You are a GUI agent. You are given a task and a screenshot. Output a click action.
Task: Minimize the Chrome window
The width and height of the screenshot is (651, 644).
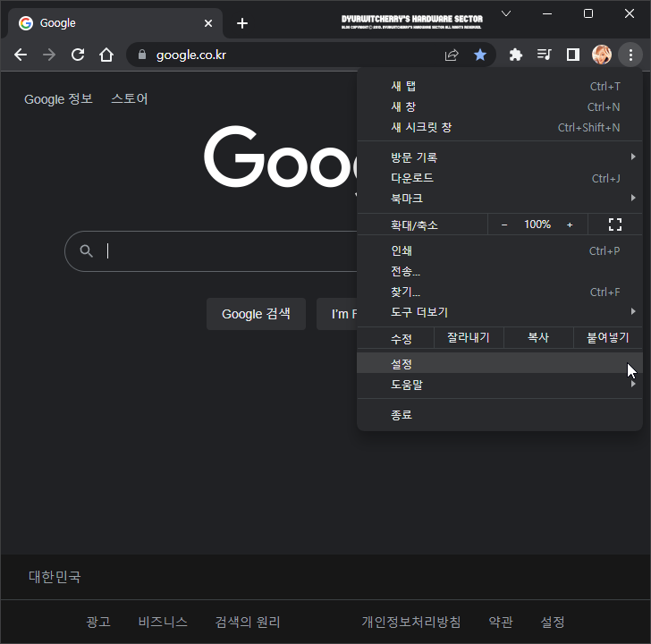tap(547, 13)
